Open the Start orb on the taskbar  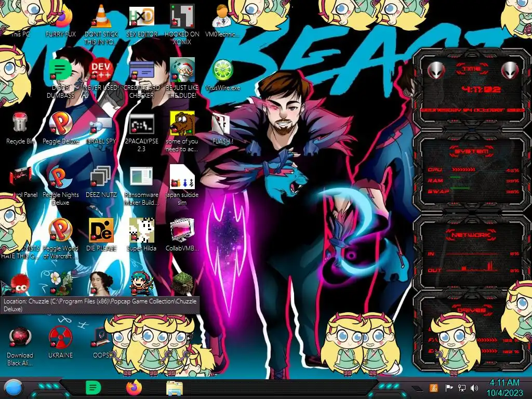pos(14,388)
